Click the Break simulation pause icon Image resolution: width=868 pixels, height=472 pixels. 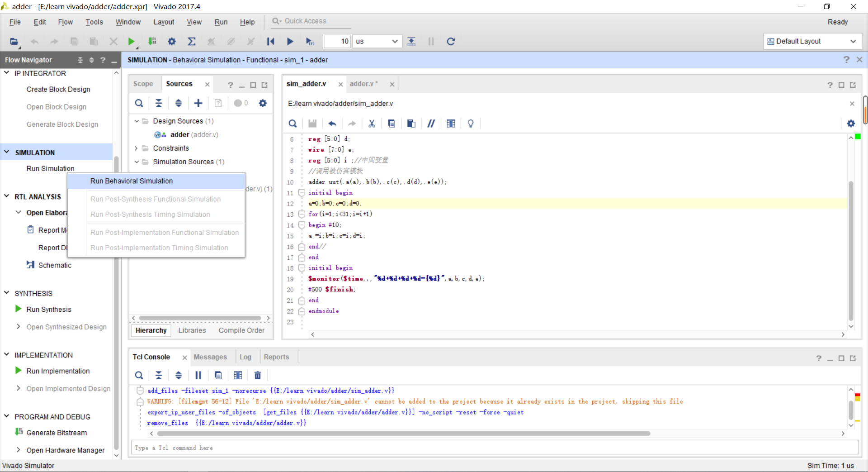click(431, 42)
